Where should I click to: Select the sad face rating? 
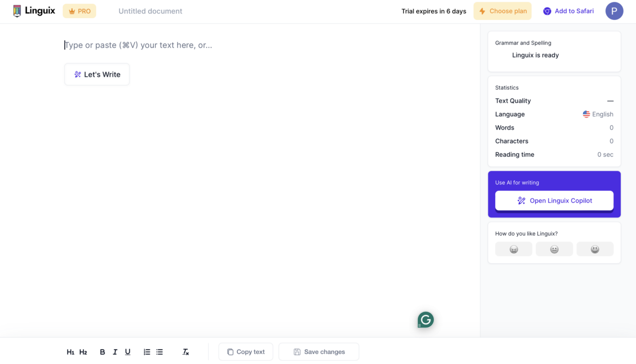[x=513, y=249]
